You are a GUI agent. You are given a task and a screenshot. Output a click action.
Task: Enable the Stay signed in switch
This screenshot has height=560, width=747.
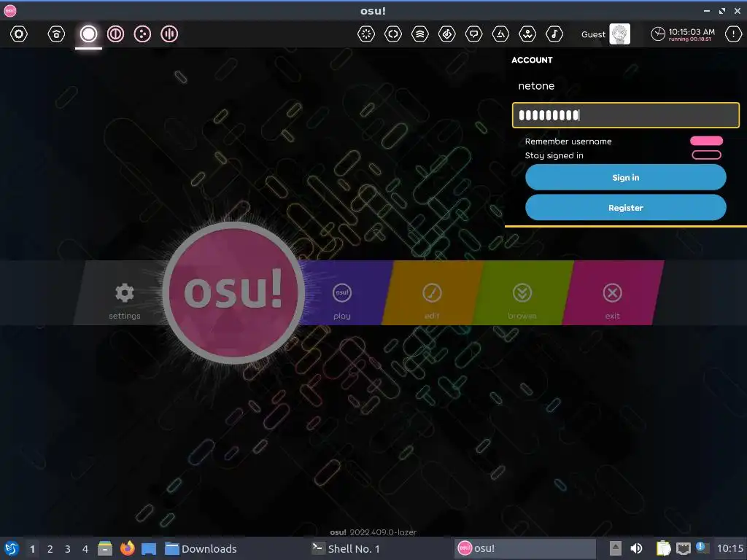[x=706, y=155]
